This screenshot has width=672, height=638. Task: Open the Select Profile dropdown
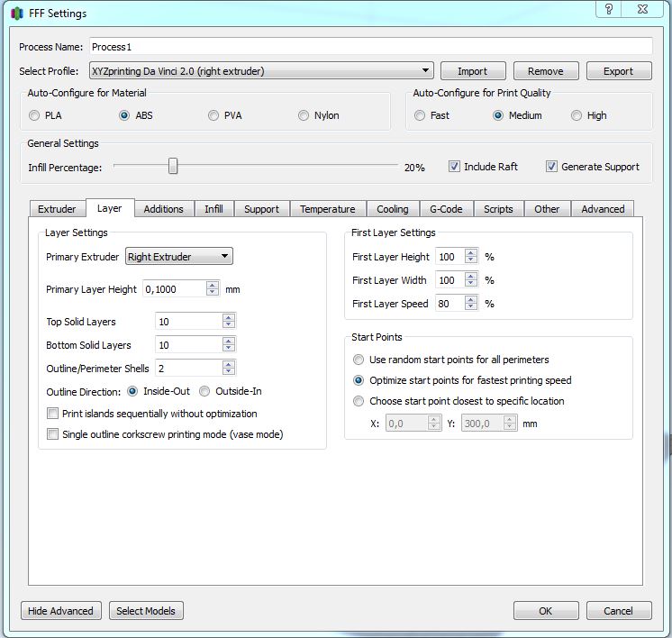click(261, 71)
